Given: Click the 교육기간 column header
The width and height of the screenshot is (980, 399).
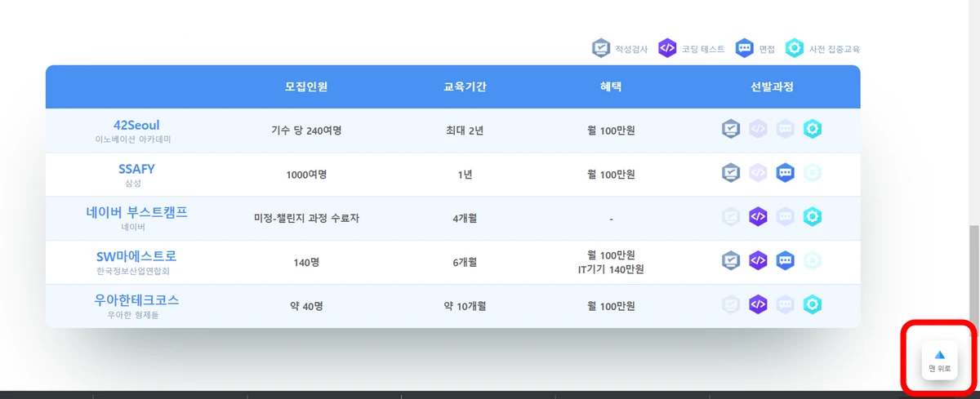Looking at the screenshot, I should [465, 86].
